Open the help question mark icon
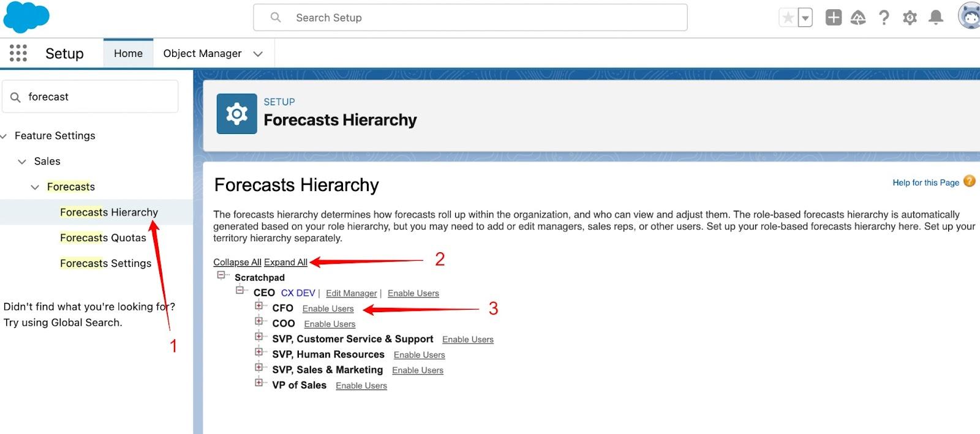This screenshot has height=434, width=980. [x=883, y=18]
